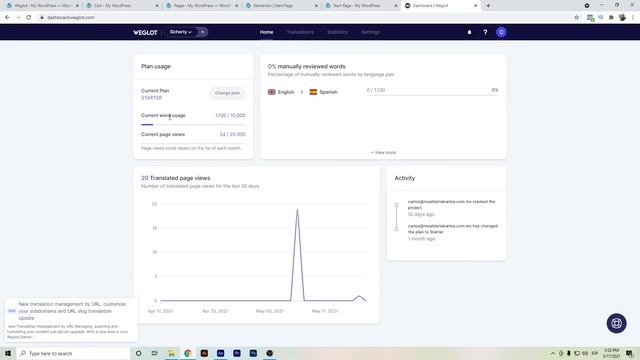Open the Chrome profile avatar
Viewport: 640px width, 360px height.
(622, 18)
